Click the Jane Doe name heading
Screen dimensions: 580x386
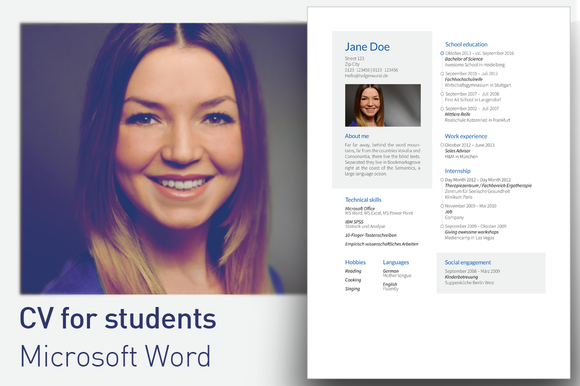[367, 47]
